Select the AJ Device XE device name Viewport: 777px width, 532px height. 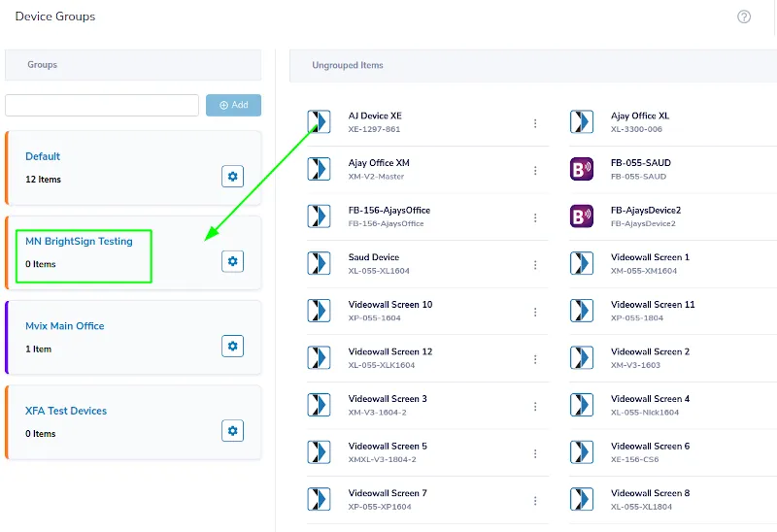point(375,116)
